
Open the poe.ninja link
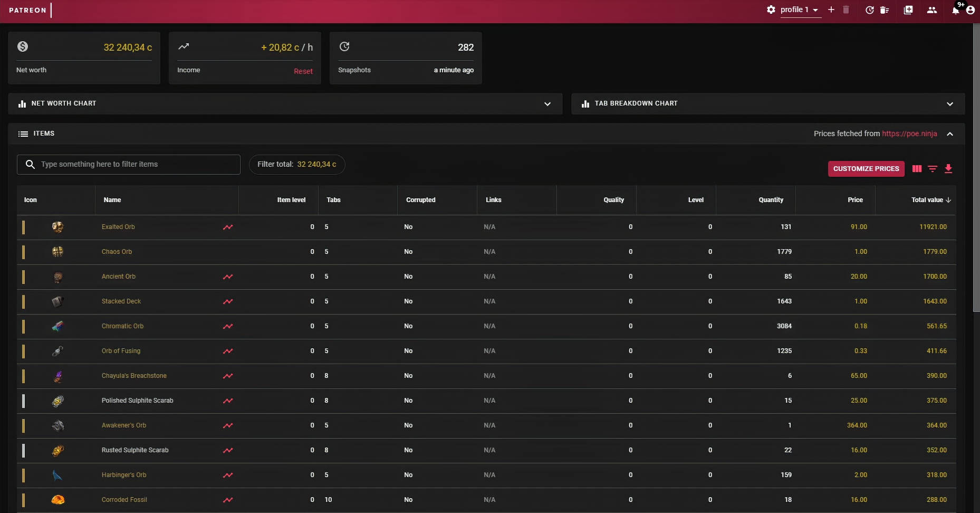[909, 134]
